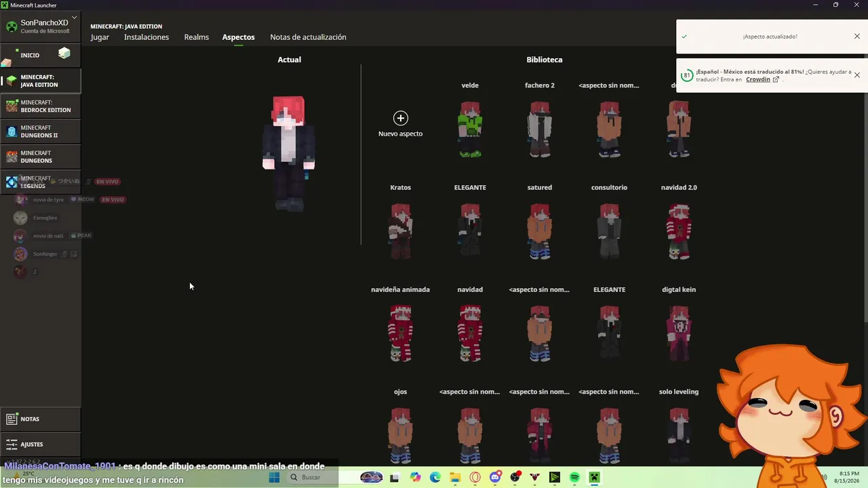This screenshot has width=868, height=488.
Task: Switch to OBS Studio in taskbar
Action: (x=515, y=477)
